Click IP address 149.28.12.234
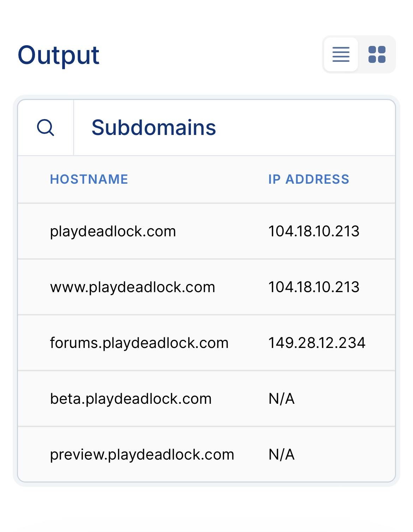Screen dimensions: 413x532 (317, 343)
